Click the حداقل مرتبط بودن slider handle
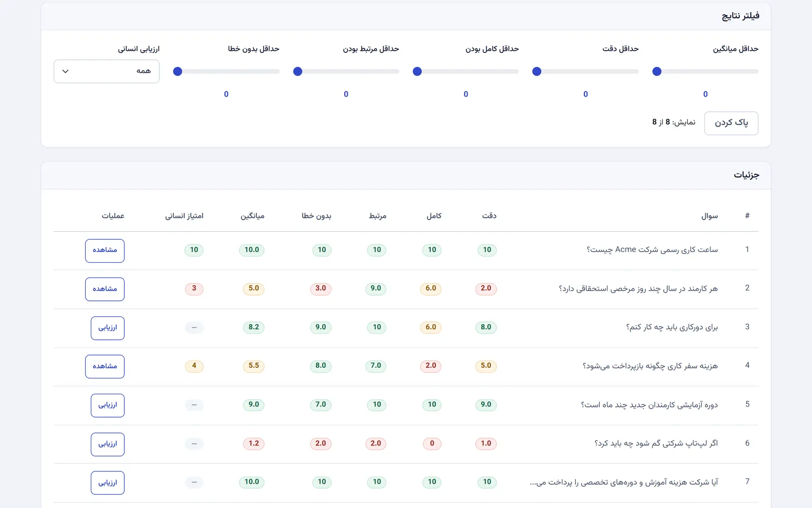812x508 pixels. 298,72
